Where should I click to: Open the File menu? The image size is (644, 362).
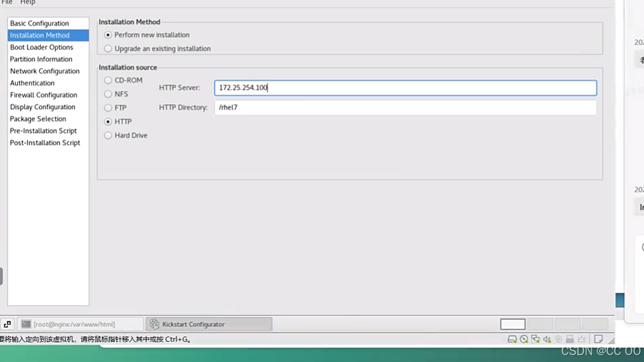(x=7, y=3)
